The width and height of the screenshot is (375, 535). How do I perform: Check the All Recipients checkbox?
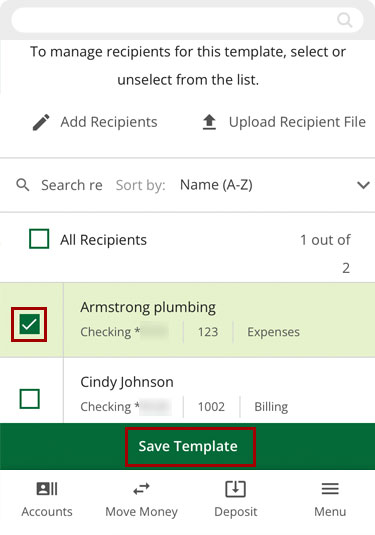tap(39, 239)
